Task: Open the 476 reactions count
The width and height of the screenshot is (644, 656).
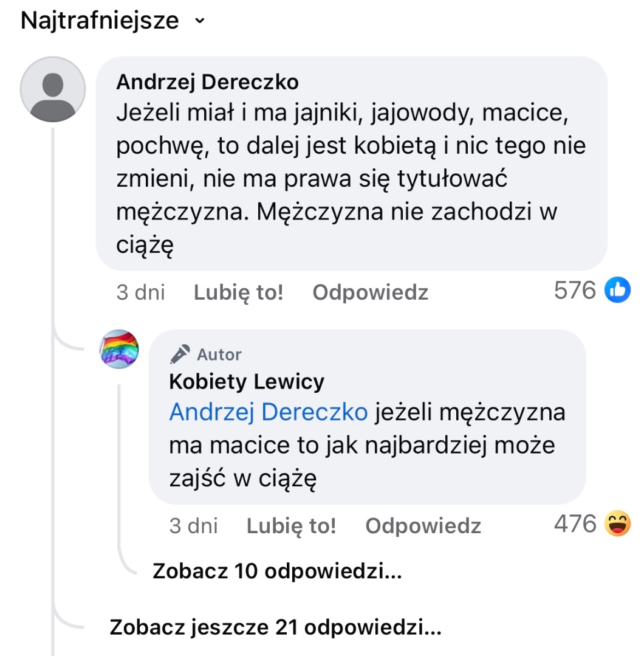Action: [x=575, y=524]
